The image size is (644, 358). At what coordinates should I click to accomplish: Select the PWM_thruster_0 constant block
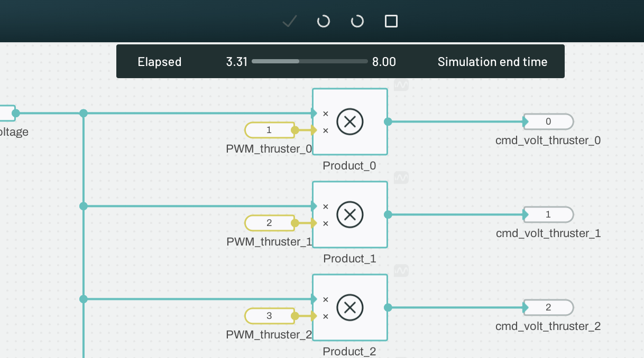(x=269, y=130)
